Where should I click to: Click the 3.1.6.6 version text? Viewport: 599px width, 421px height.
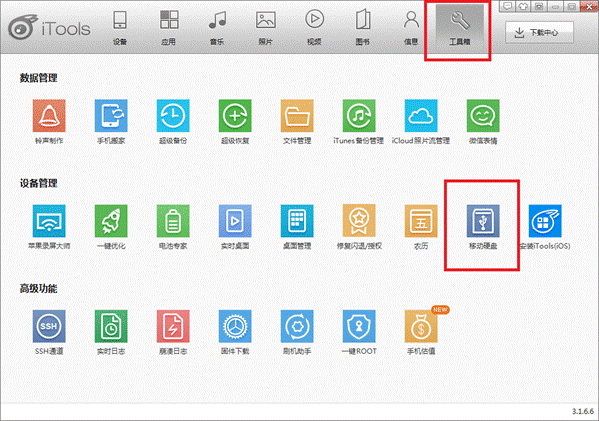[x=583, y=411]
